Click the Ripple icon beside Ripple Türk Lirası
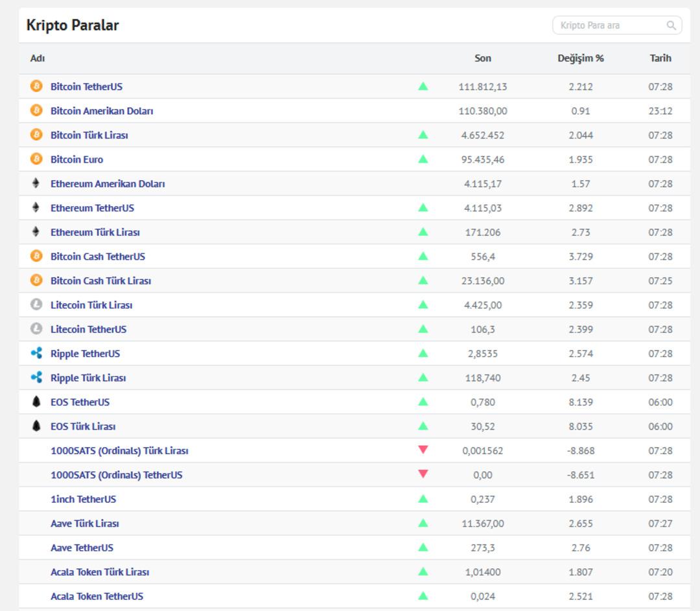700x611 pixels. [36, 377]
